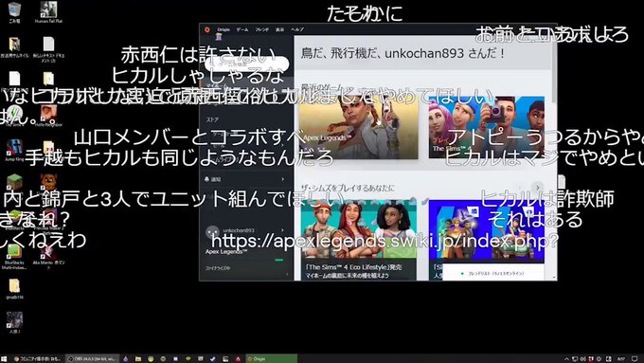Click the Windows Start button
Image resolution: width=644 pixels, height=363 pixels.
[x=4, y=359]
